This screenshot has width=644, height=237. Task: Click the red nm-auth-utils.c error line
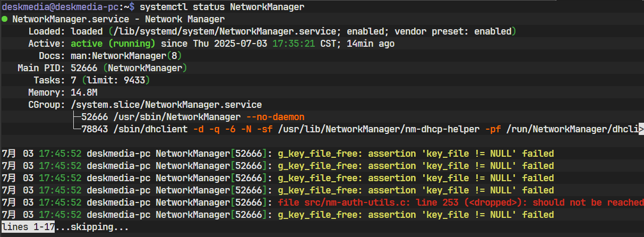(323, 202)
